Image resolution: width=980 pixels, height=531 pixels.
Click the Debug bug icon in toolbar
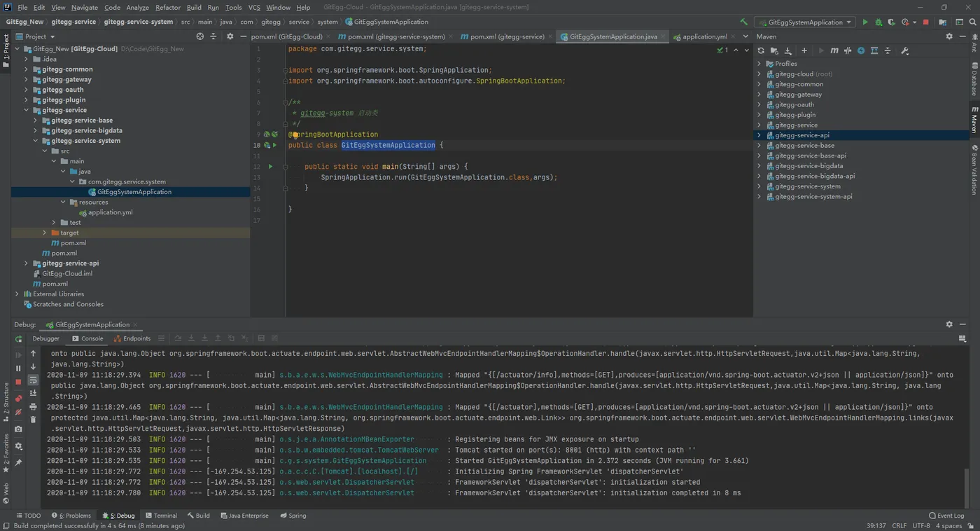point(878,22)
